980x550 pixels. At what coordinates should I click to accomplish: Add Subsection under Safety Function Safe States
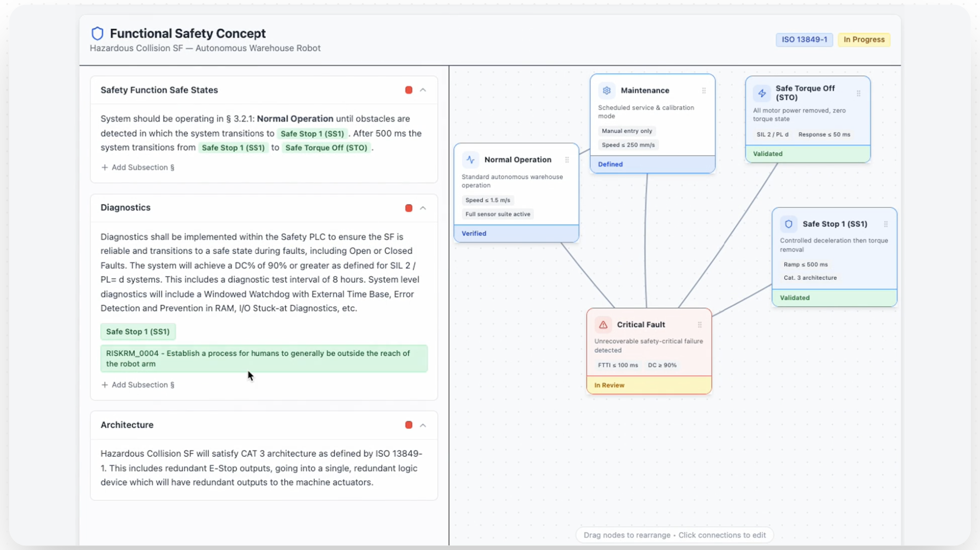point(137,167)
